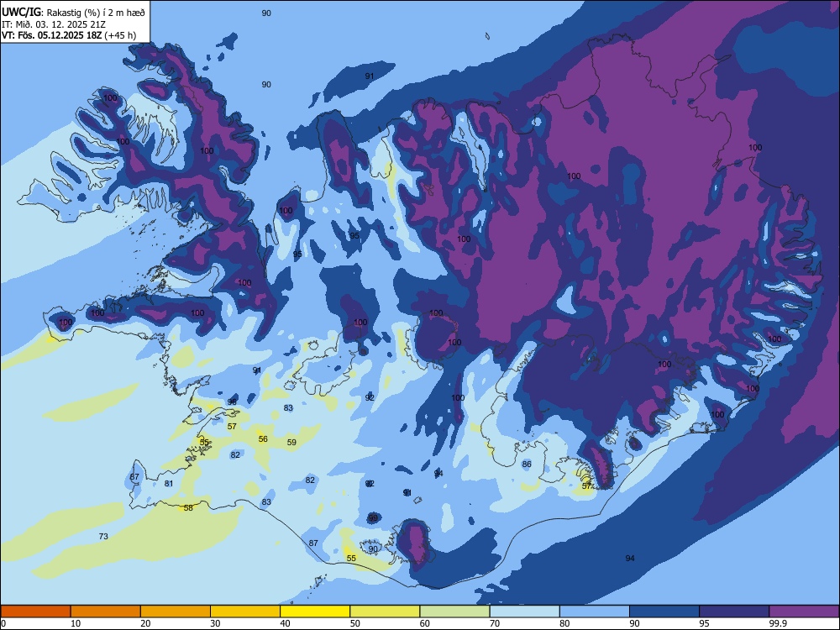Select the legend tick label '60'
Viewport: 840px width, 630px height.
425,623
